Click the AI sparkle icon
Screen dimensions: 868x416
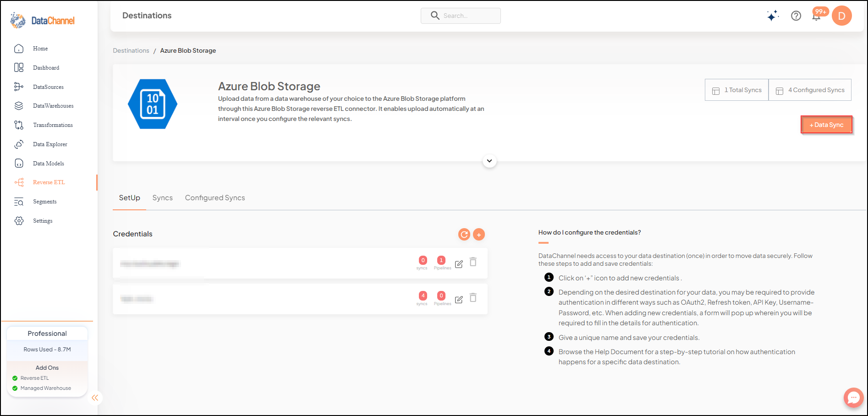coord(773,16)
